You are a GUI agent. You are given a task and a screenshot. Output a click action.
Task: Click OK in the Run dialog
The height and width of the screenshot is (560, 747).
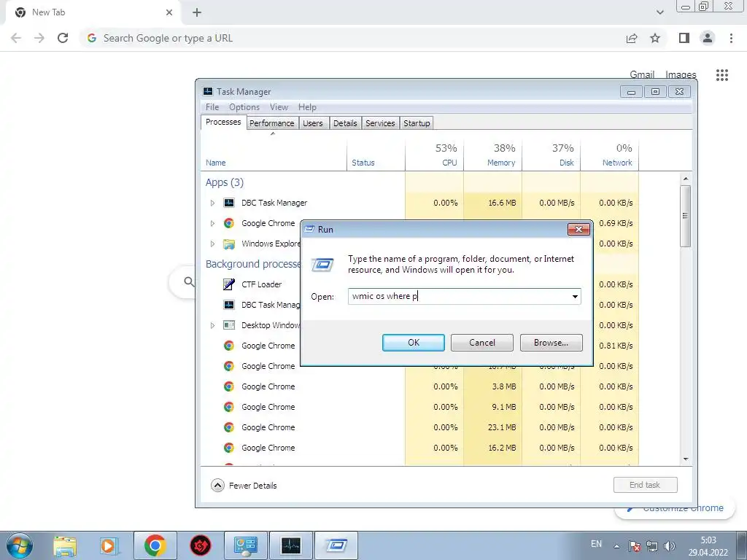(414, 343)
